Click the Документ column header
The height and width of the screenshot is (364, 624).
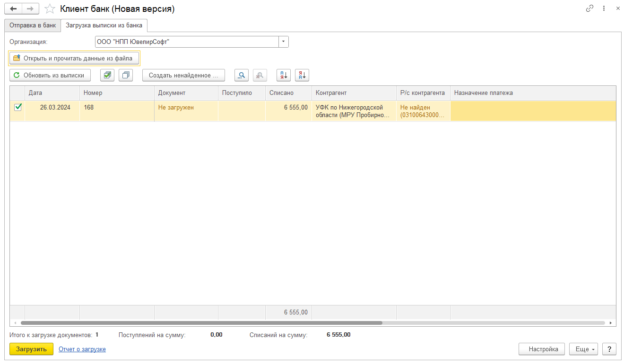pyautogui.click(x=186, y=93)
